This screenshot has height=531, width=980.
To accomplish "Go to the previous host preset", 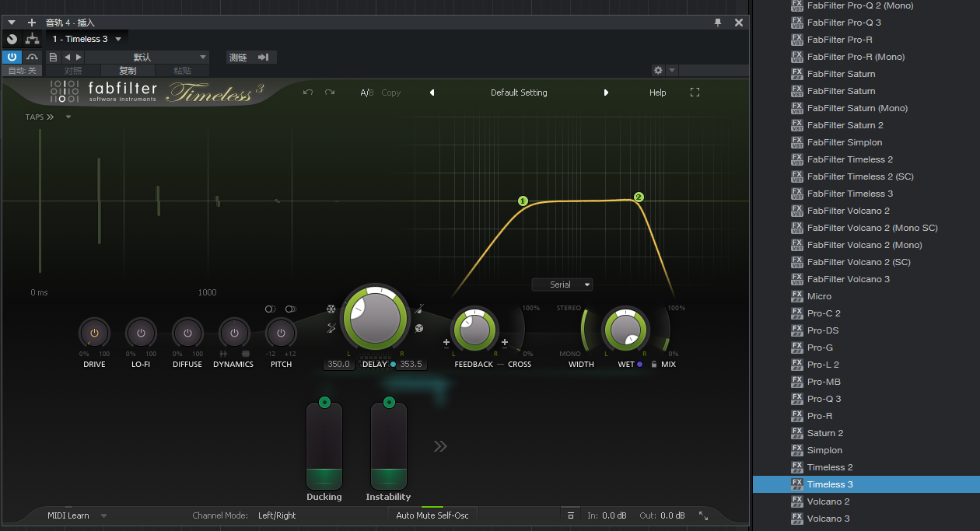I will click(67, 57).
